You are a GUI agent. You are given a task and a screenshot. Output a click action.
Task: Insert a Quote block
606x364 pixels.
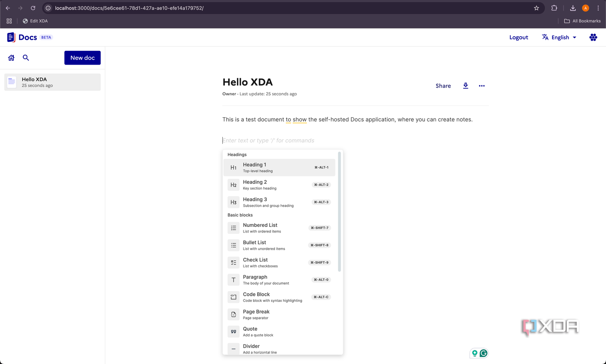(x=279, y=331)
